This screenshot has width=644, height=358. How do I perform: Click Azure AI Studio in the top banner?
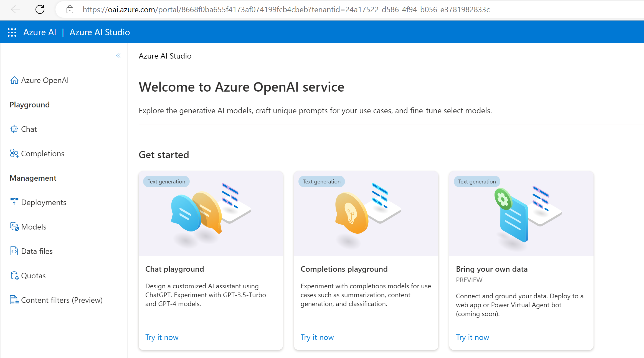coord(100,32)
